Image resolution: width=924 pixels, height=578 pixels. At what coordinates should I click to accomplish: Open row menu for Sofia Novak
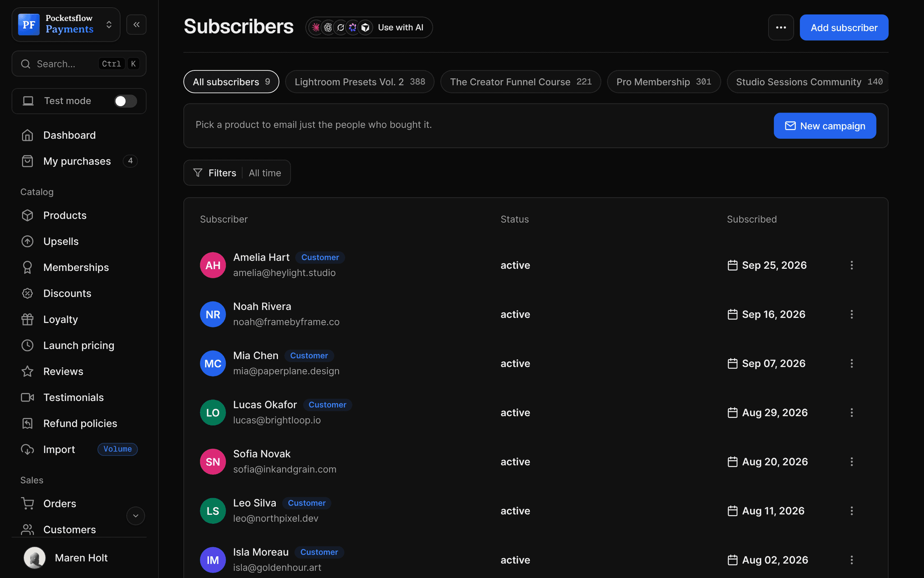point(852,461)
